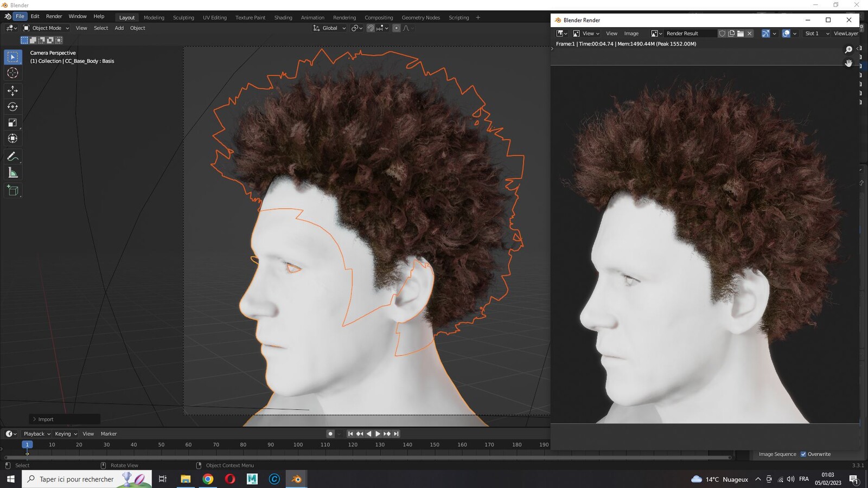The image size is (868, 488).
Task: Open Chrome from the Windows taskbar
Action: pos(208,479)
